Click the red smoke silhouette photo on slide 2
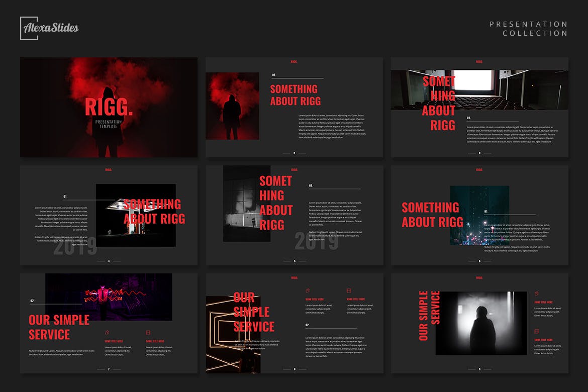 [x=232, y=106]
